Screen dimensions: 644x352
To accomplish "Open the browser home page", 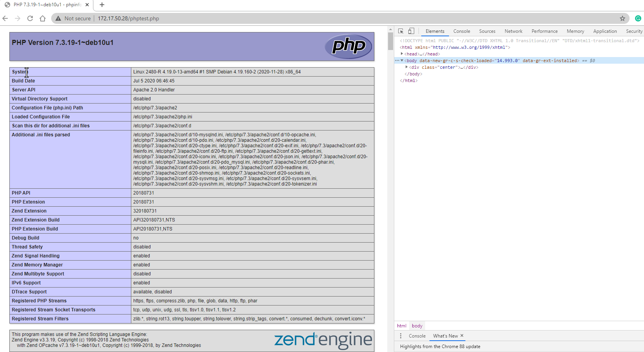I will [43, 18].
